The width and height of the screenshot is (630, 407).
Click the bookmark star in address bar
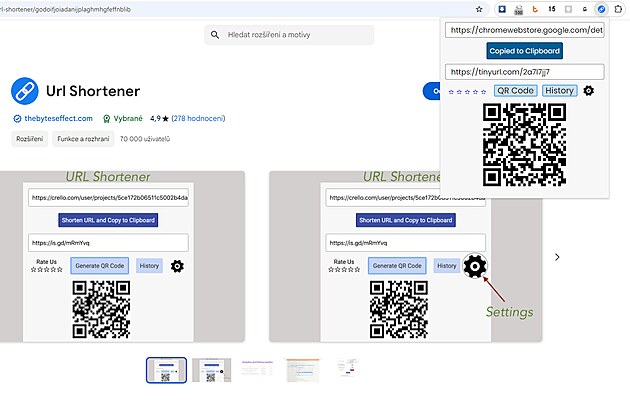tap(479, 8)
